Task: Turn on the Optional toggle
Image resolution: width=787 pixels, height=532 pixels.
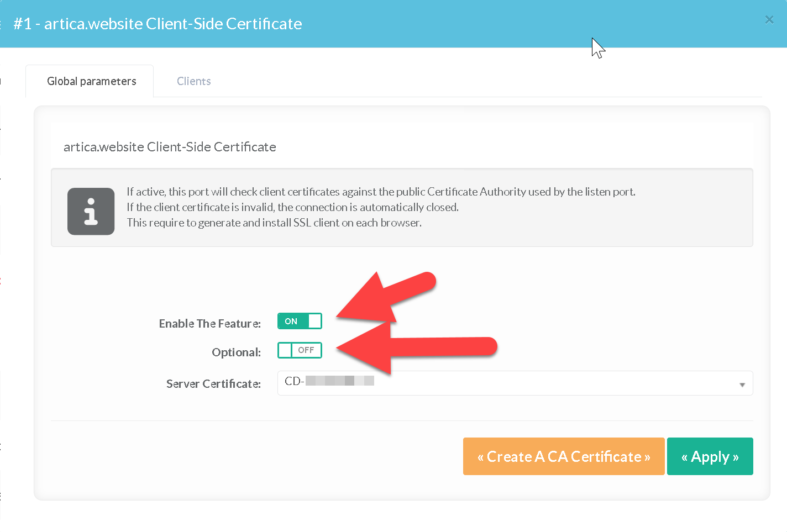Action: click(x=300, y=350)
